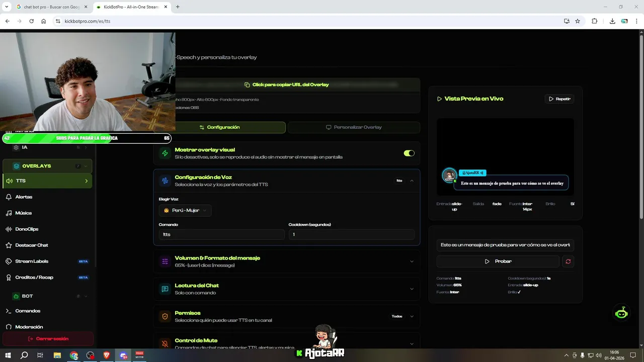Click the Moderación shield icon in sidebar
The height and width of the screenshot is (362, 644).
[9, 327]
